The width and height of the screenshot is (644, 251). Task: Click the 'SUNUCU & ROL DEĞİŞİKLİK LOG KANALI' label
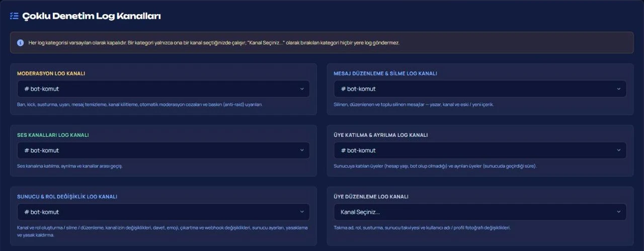pos(67,197)
